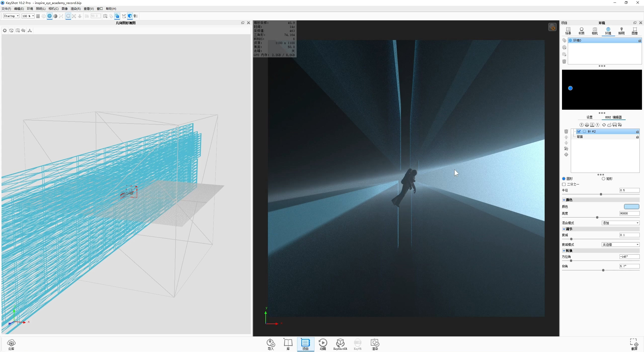This screenshot has height=352, width=644.
Task: Enable the 二分之一 checkbox
Action: tap(564, 184)
